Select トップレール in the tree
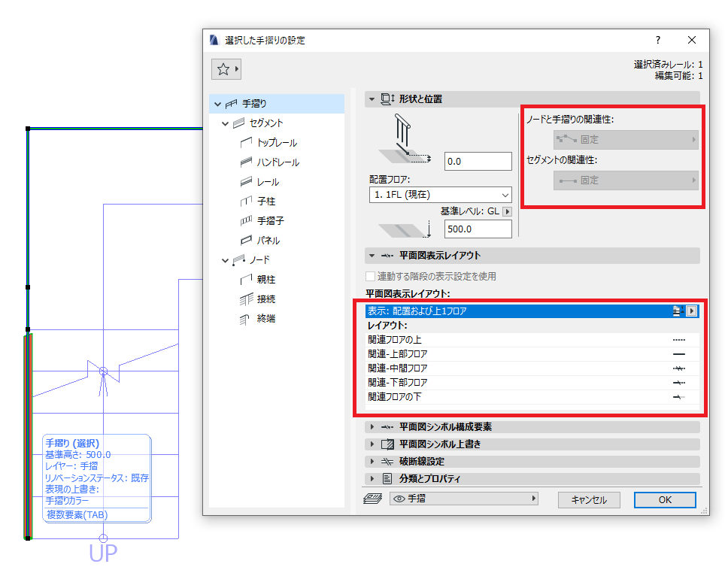This screenshot has height=573, width=728. point(277,143)
